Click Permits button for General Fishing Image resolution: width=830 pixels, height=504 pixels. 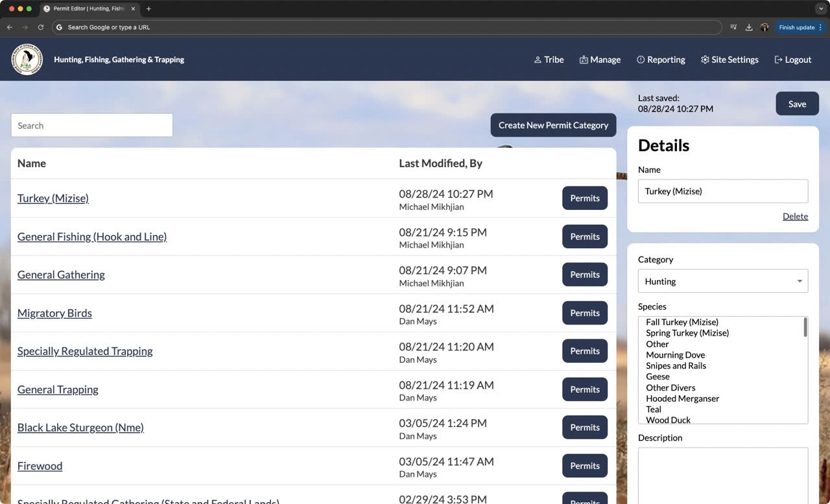pos(585,236)
